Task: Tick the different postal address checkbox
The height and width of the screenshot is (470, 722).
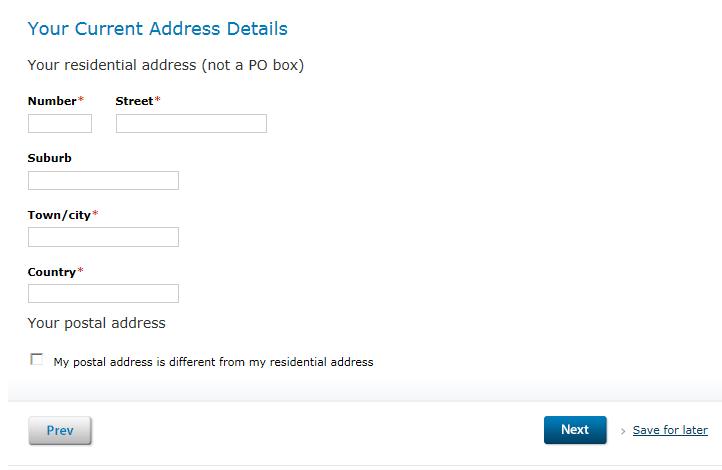Action: coord(37,360)
